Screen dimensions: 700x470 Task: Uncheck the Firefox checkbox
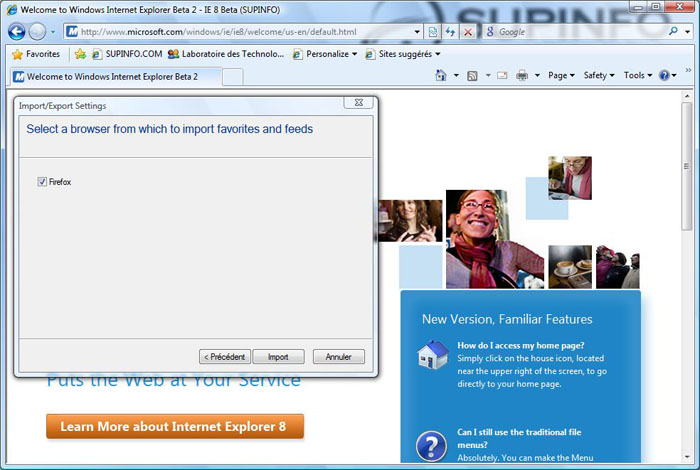click(42, 182)
